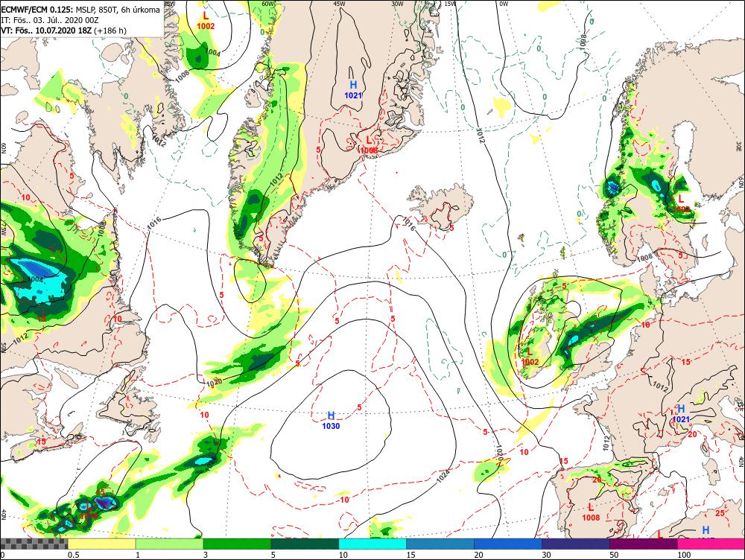
Task: Click the H 1021 high over Greenland
Action: tap(353, 89)
